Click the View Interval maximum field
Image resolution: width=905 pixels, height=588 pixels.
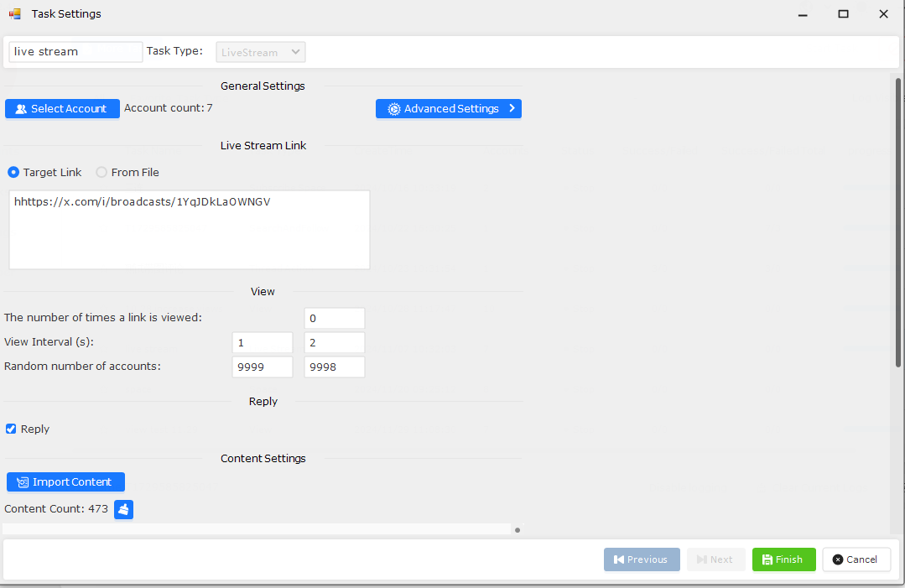click(334, 343)
